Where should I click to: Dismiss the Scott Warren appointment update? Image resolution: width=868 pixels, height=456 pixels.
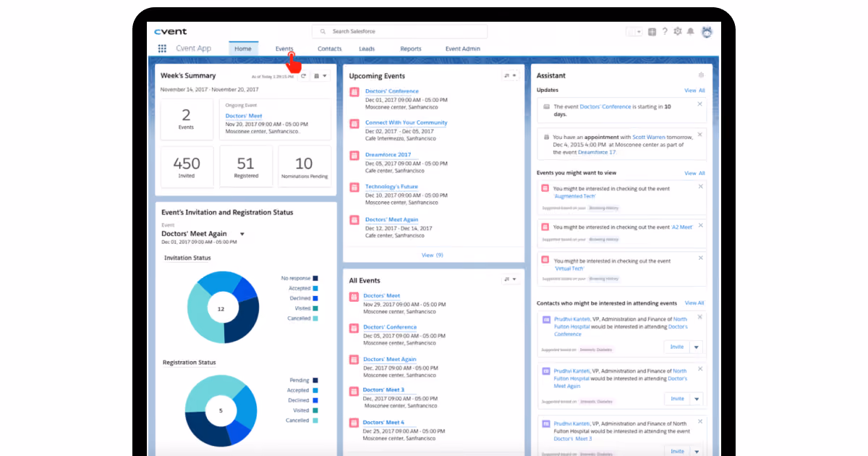click(x=699, y=135)
